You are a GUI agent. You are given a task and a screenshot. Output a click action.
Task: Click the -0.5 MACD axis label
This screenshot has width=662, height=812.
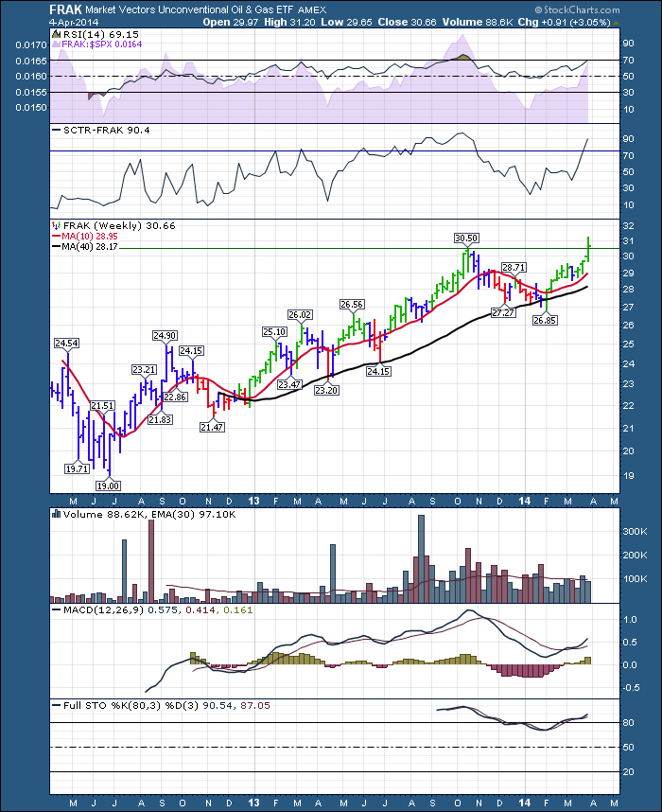[x=630, y=688]
